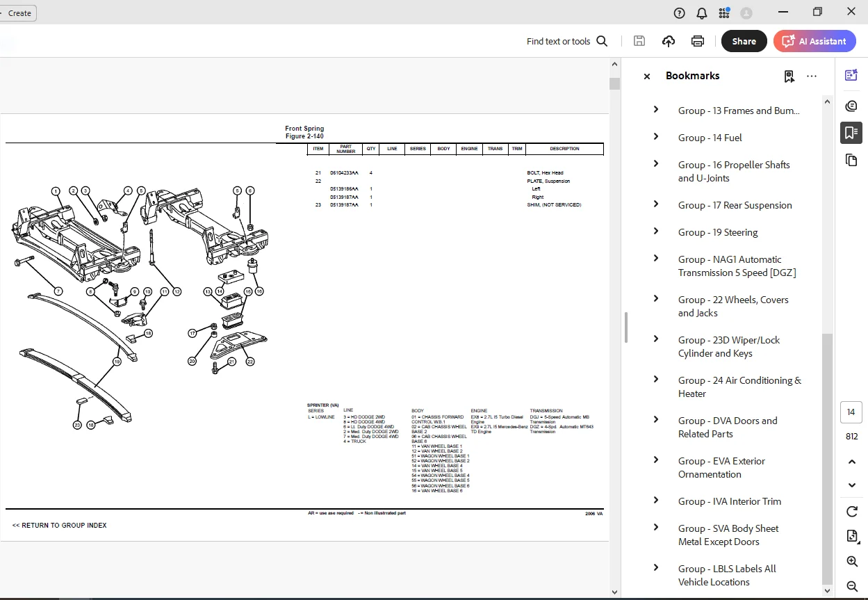Expand Group - 19 Steering bookmark
Viewport: 868px width, 600px height.
655,231
